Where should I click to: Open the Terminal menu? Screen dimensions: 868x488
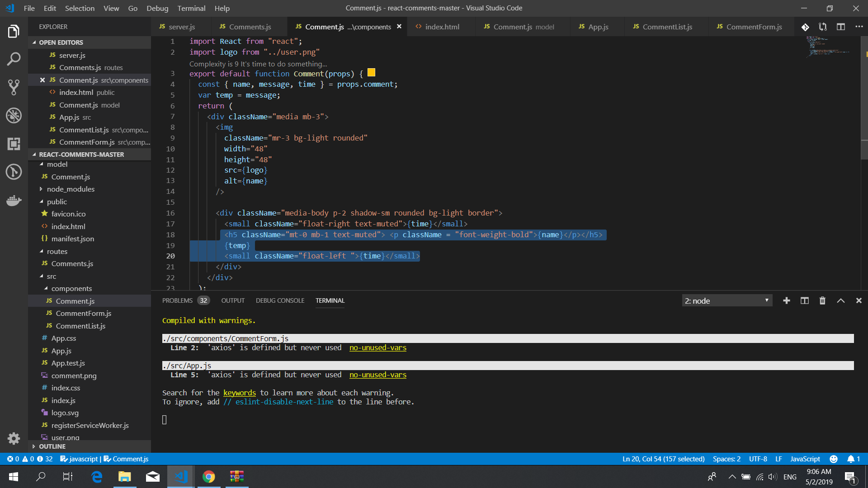(x=191, y=8)
